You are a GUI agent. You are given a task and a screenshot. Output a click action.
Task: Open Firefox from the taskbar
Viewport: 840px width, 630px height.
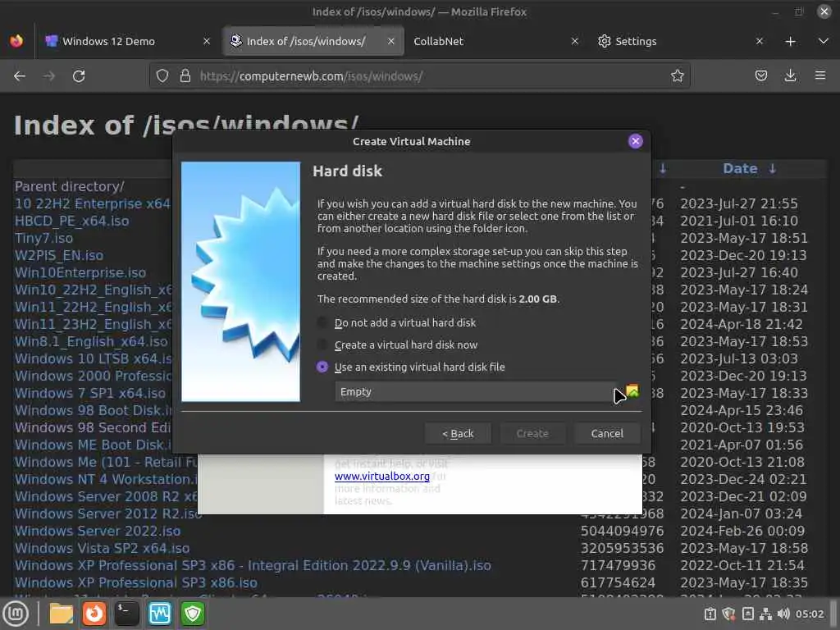94,614
